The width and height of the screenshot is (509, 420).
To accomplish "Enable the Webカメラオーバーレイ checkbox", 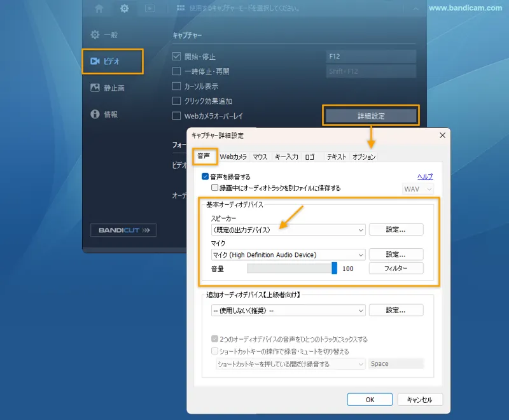I will [176, 116].
